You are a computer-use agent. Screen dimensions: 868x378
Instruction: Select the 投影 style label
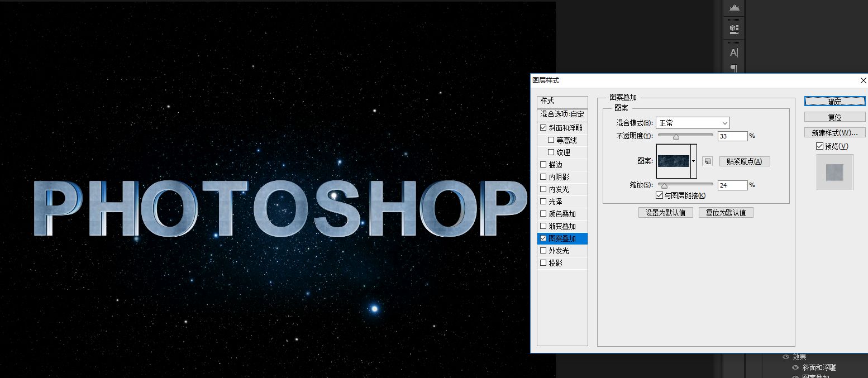coord(555,263)
